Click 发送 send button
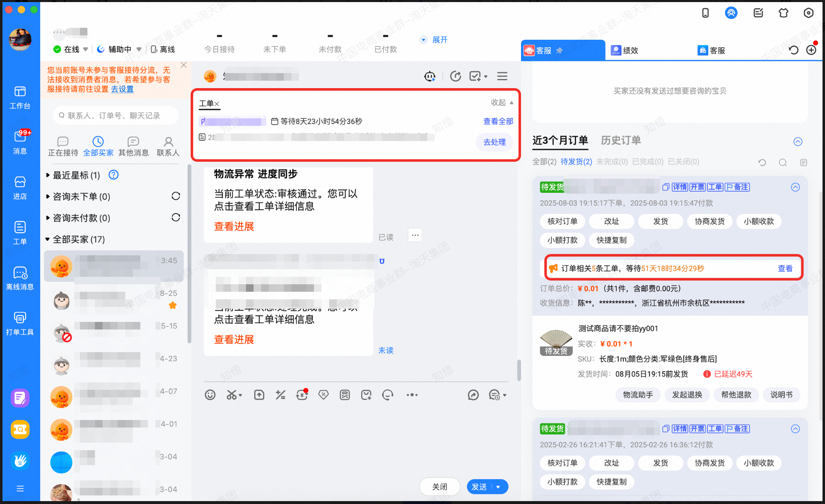The image size is (825, 504). pos(480,487)
